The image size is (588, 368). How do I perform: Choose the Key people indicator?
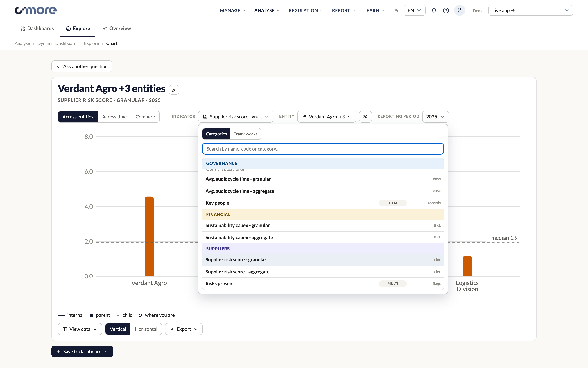[x=323, y=203]
